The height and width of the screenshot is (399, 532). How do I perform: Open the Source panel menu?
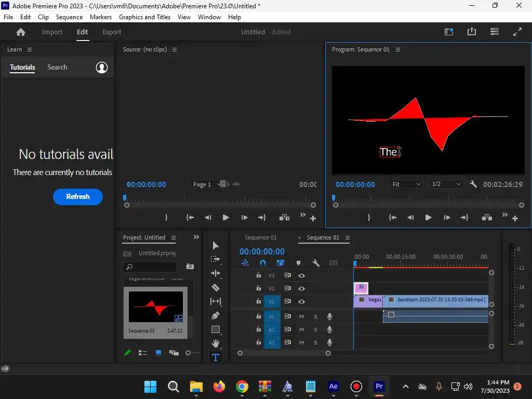pyautogui.click(x=175, y=49)
